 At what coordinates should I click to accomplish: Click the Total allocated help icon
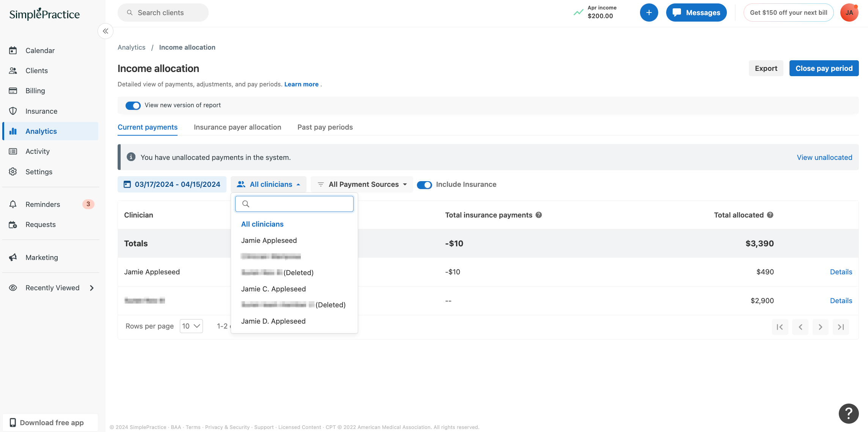[x=770, y=215]
